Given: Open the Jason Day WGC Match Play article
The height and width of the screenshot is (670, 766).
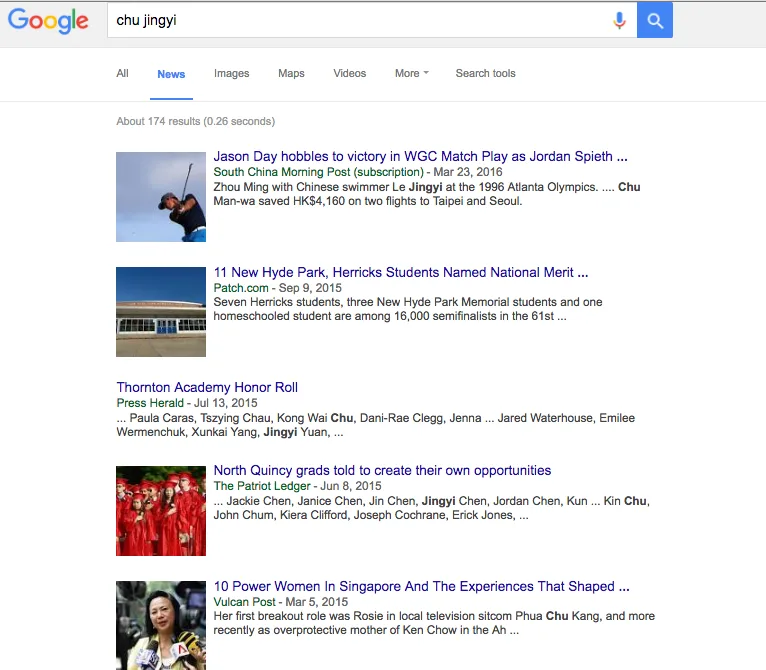Looking at the screenshot, I should click(x=420, y=156).
